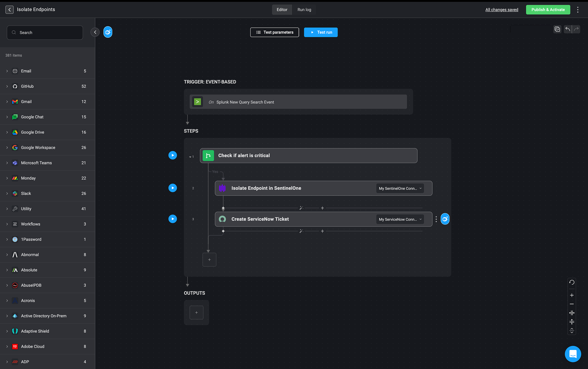588x369 pixels.
Task: Click the ServiceNow icon on step 3
Action: (223, 219)
